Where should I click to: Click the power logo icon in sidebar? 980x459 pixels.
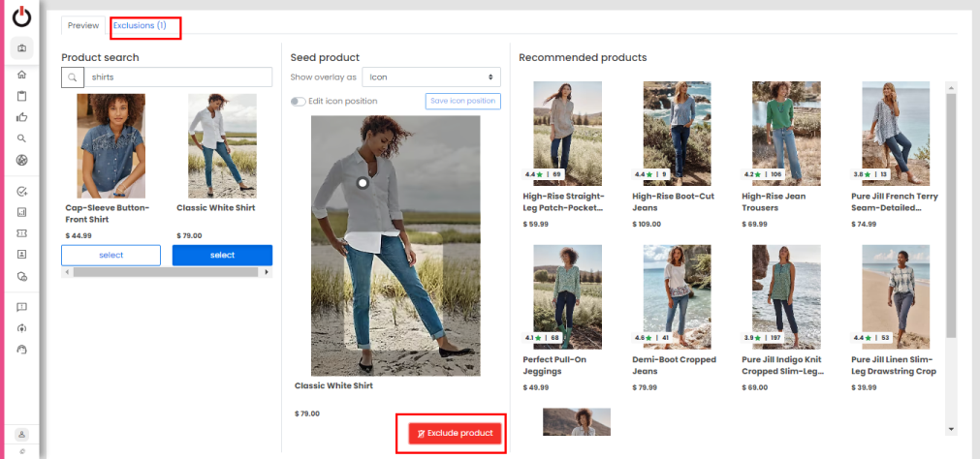click(21, 16)
